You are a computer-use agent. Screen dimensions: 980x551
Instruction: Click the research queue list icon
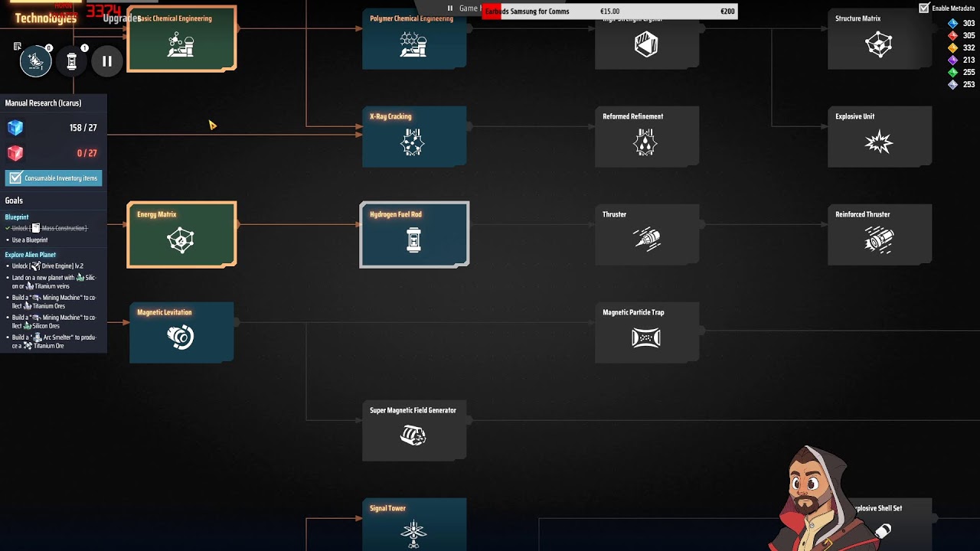click(x=18, y=47)
